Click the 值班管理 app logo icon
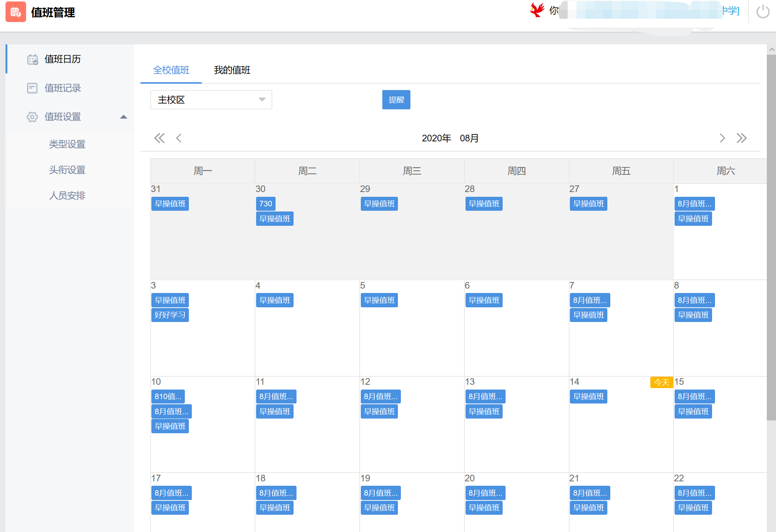Screen dimensions: 776x532 click(x=16, y=12)
